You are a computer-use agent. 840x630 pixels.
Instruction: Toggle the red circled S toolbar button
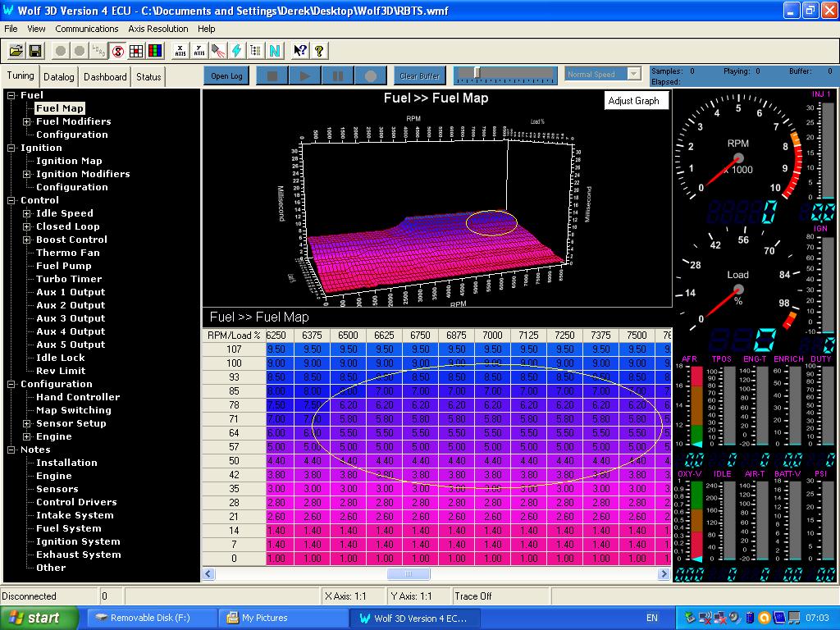click(x=117, y=51)
